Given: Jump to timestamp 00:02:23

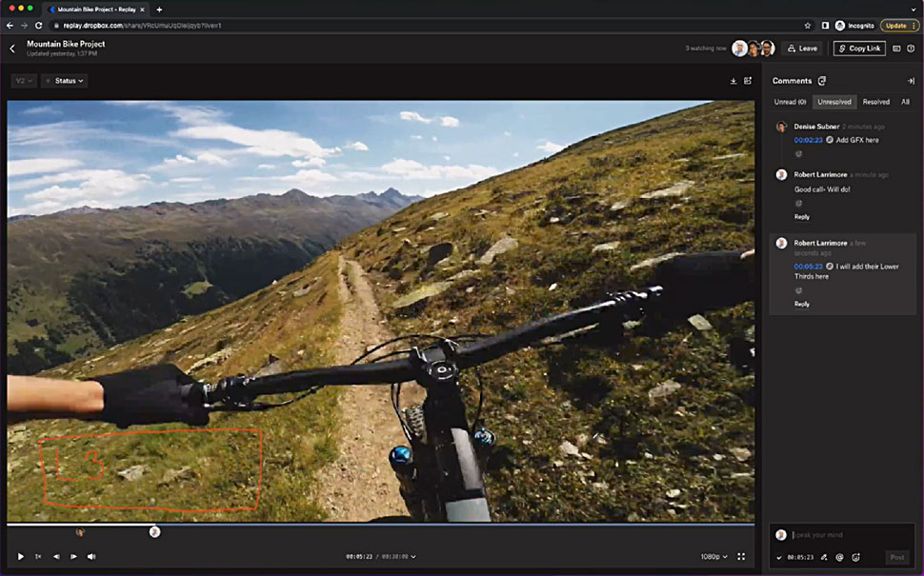Looking at the screenshot, I should pos(808,140).
